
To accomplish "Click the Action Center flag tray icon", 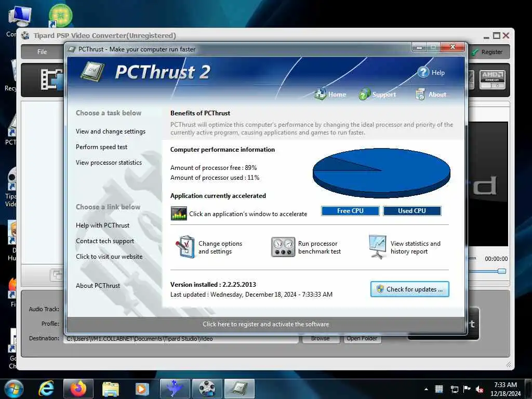I will click(467, 389).
